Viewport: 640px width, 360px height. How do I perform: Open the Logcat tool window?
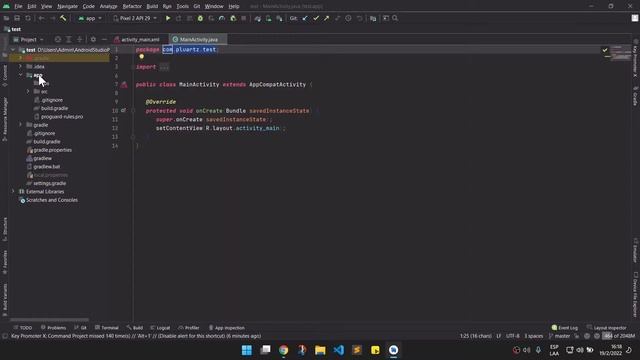160,328
